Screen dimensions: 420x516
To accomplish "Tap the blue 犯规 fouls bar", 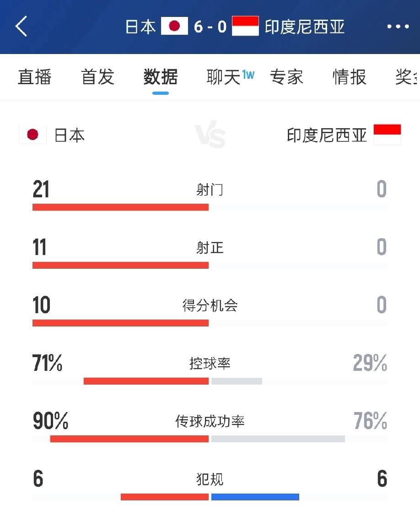I will [x=255, y=497].
